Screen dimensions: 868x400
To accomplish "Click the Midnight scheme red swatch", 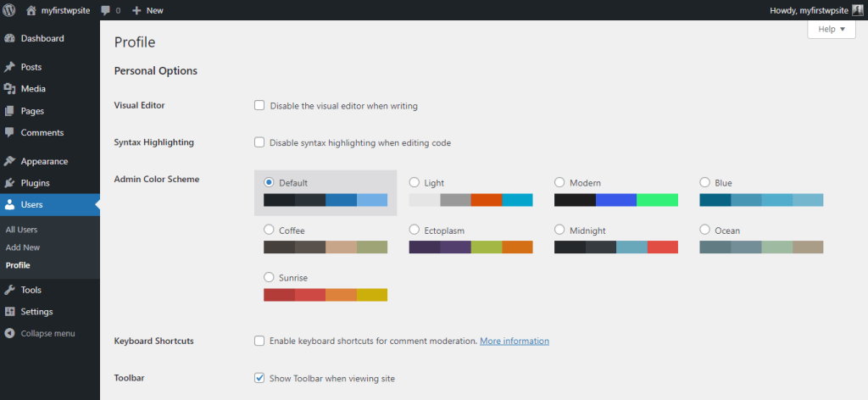I will click(663, 247).
